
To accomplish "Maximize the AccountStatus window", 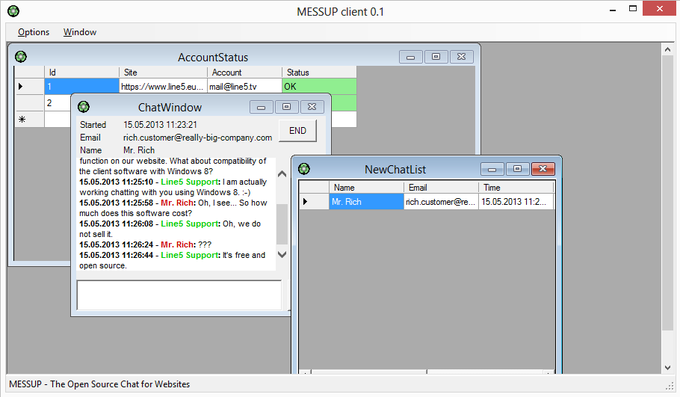I will click(x=436, y=57).
